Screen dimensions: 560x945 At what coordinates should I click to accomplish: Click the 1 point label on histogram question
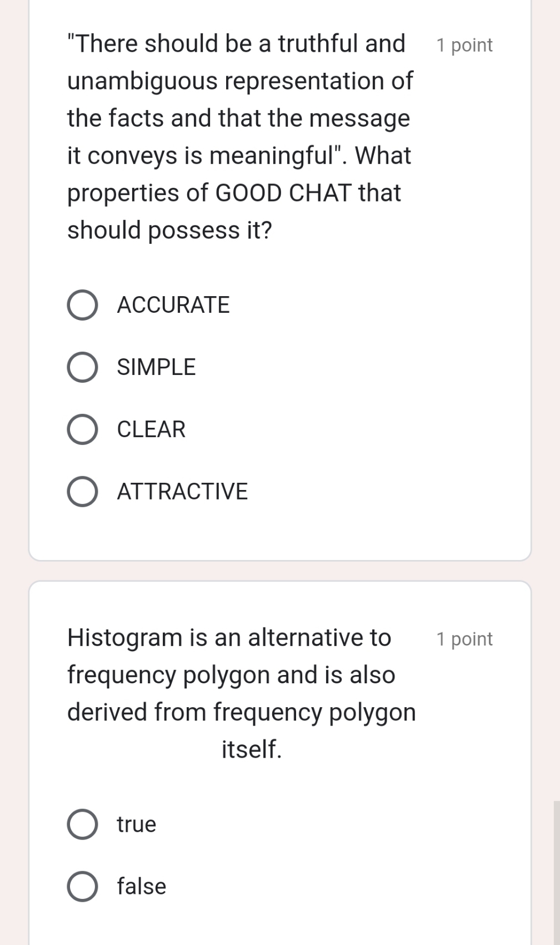[x=464, y=639]
